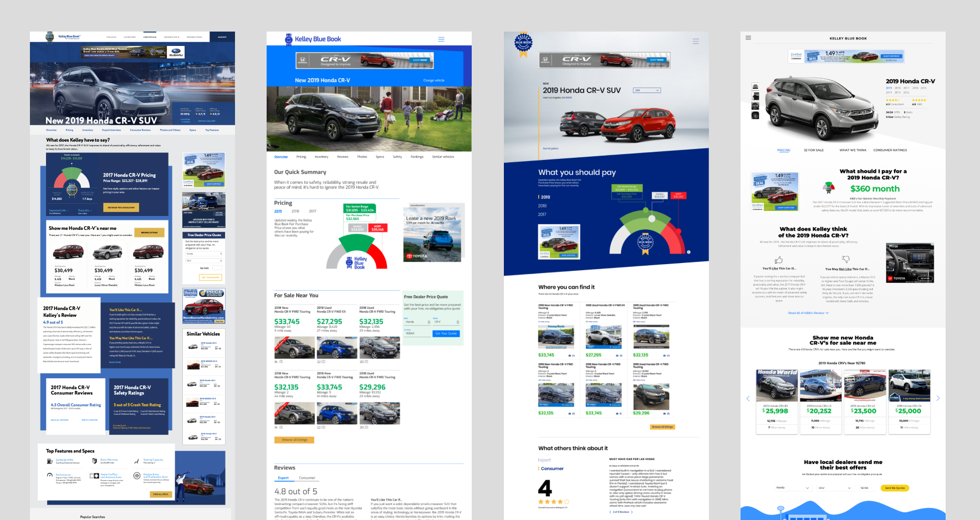
Task: Select first car thumbnail beside silver CR-V
Action: click(755, 87)
